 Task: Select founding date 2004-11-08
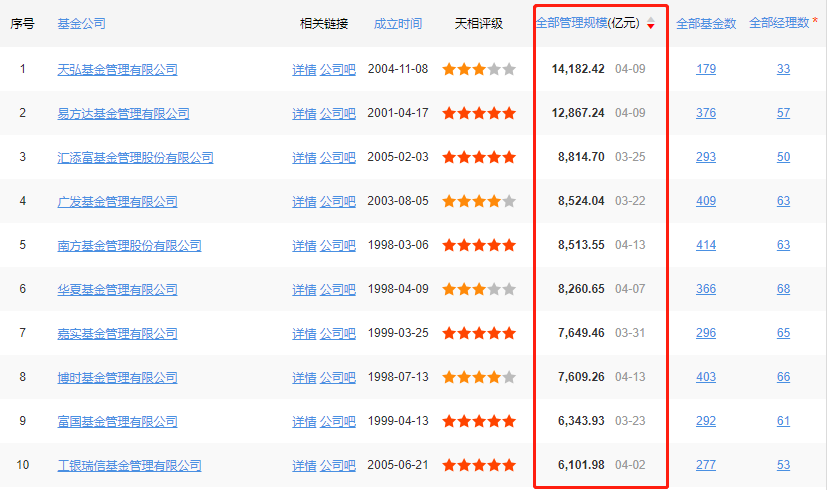click(x=398, y=69)
